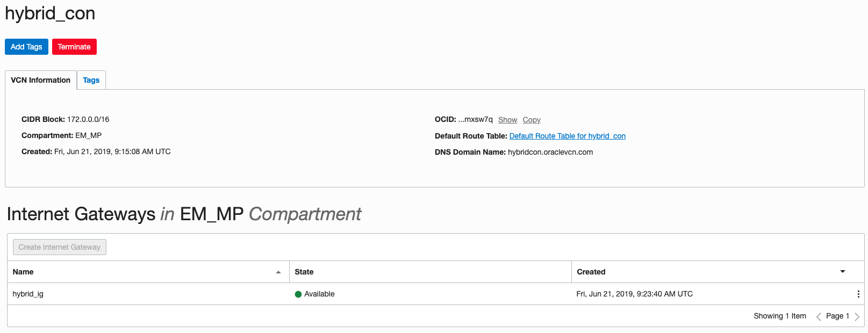
Task: Click the Page 1 indicator
Action: pos(837,316)
